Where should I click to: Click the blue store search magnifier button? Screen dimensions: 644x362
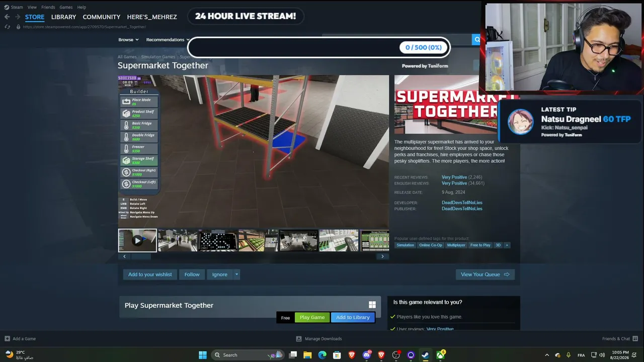point(476,40)
